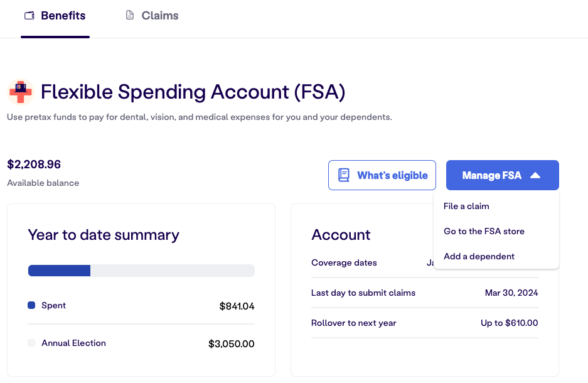Collapse the Manage FSA arrow icon
Screen dimensions: 588x383
click(x=535, y=176)
